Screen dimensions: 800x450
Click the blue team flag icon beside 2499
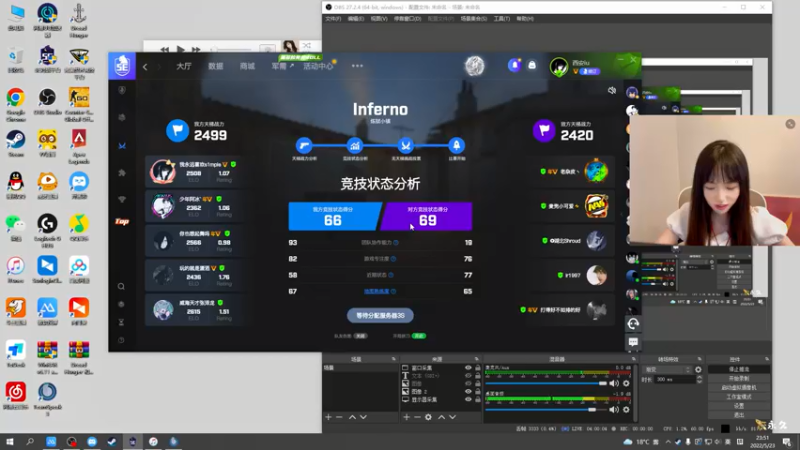click(178, 131)
